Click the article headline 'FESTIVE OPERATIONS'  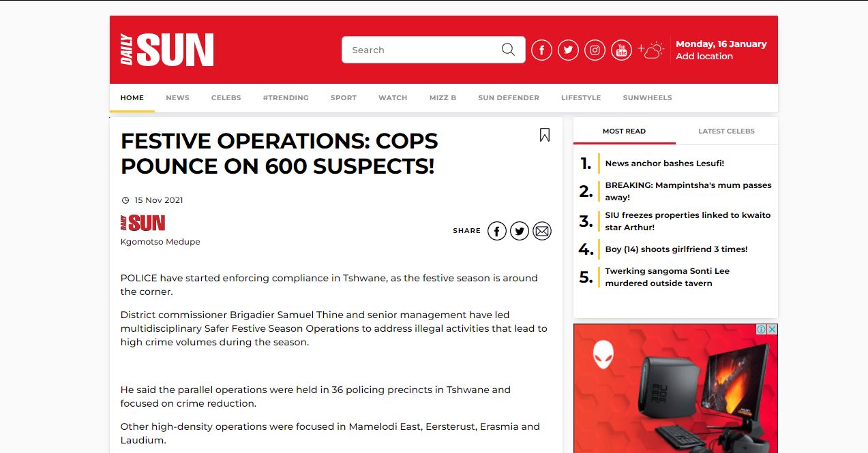tap(279, 153)
